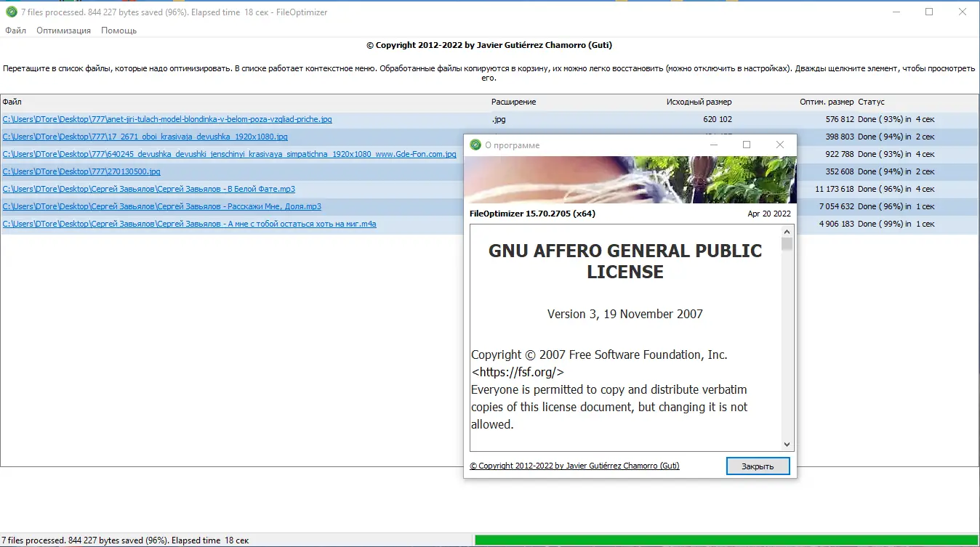980x547 pixels.
Task: Select the «В Белой Фате.mp3» file link
Action: (x=148, y=189)
